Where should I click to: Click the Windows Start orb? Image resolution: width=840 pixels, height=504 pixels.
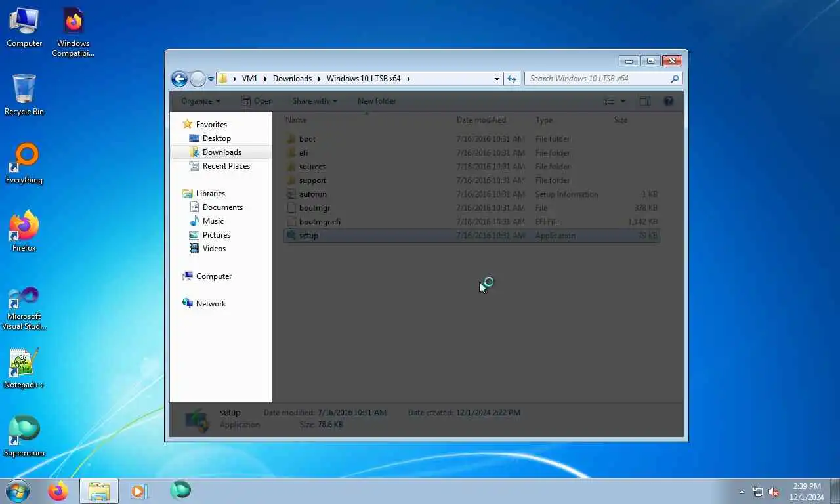point(17,490)
